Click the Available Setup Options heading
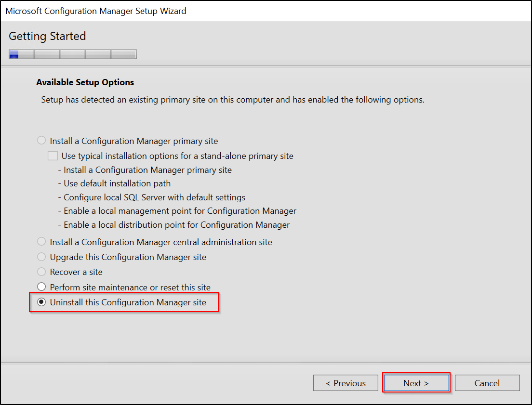This screenshot has height=405, width=532. pos(85,82)
